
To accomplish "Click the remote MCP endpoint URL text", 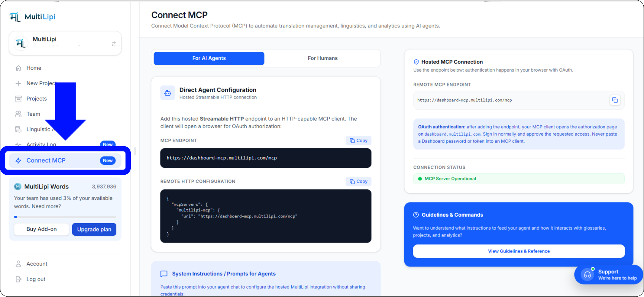I will pos(465,100).
